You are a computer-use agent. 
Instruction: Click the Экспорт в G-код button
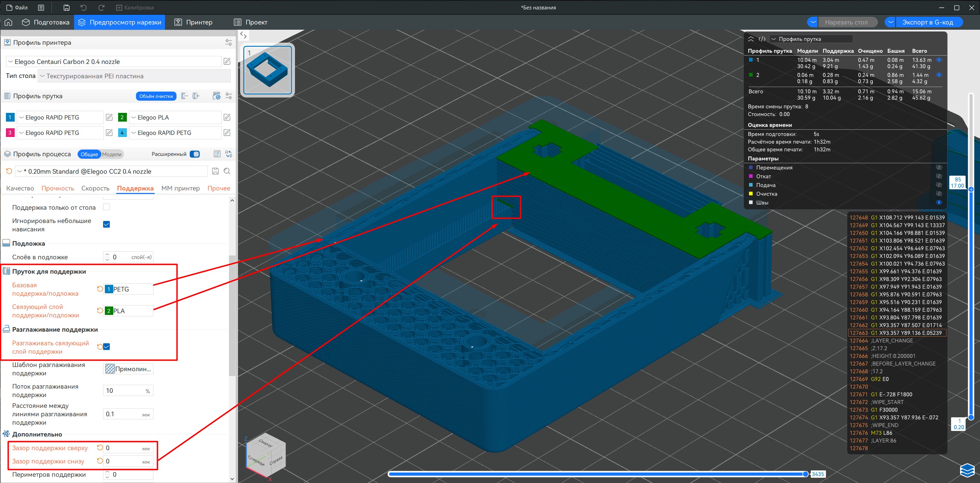pos(927,22)
